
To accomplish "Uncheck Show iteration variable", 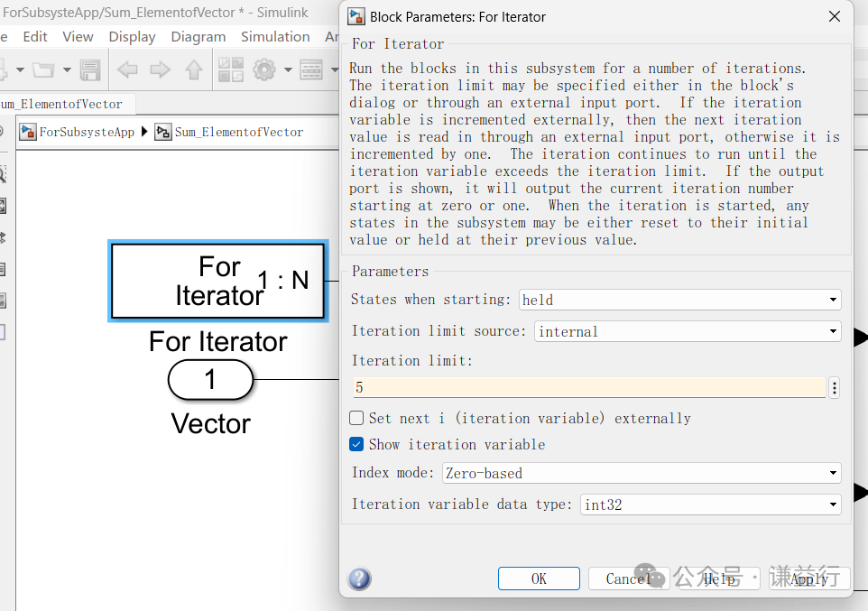I will click(x=356, y=443).
